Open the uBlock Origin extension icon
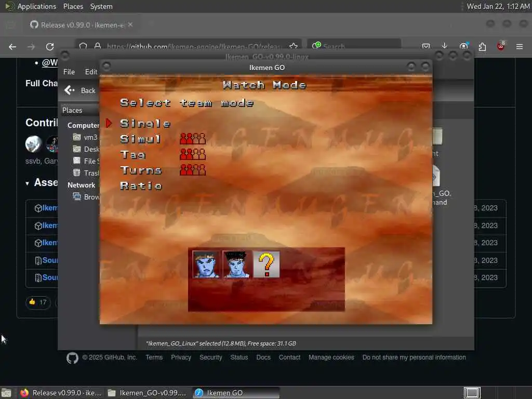Screen dimensions: 532x399 click(501, 46)
